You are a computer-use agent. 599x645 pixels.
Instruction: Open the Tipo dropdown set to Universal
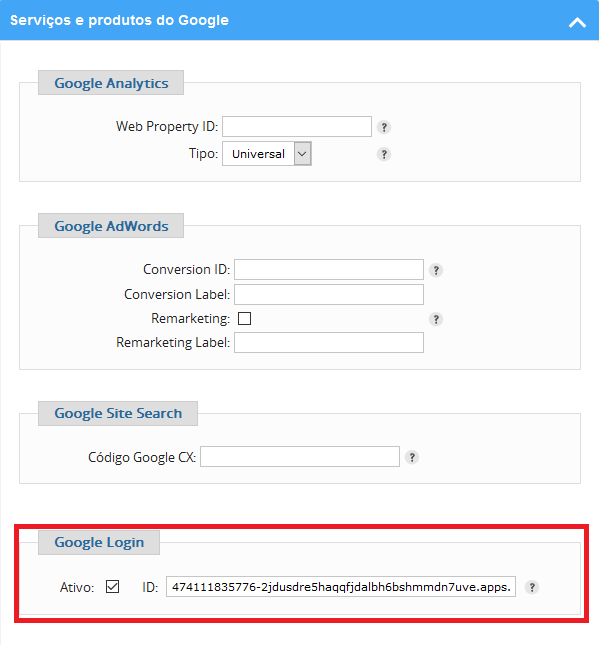[x=267, y=154]
